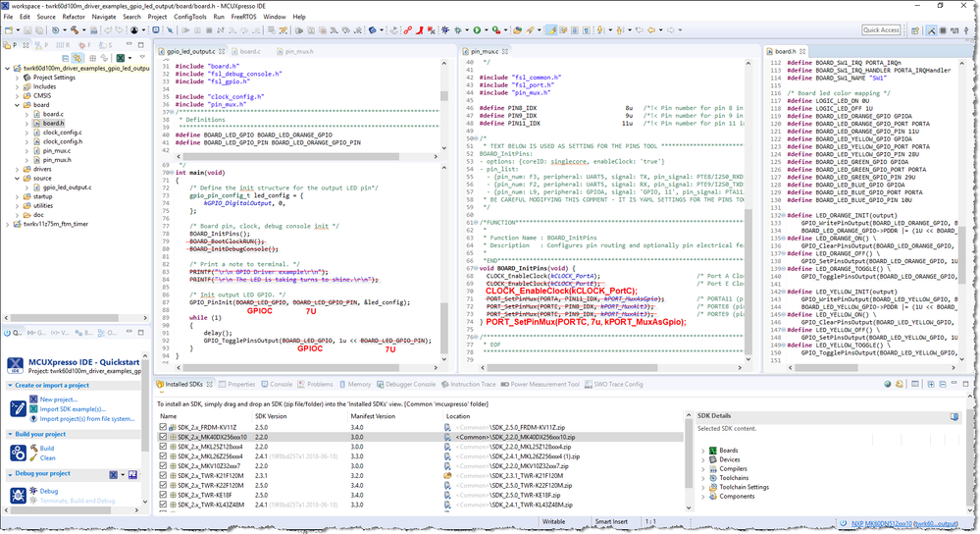
Task: Uncheck the SDK_2.x_FRDM-KV11Z checkbox
Action: click(164, 429)
